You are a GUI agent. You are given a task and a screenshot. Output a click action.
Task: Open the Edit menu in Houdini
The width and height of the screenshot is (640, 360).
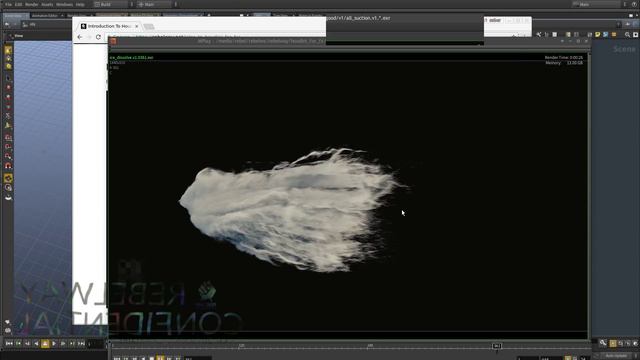point(19,4)
